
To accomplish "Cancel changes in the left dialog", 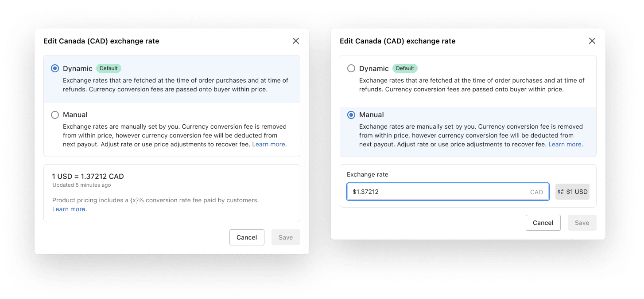I will point(247,237).
